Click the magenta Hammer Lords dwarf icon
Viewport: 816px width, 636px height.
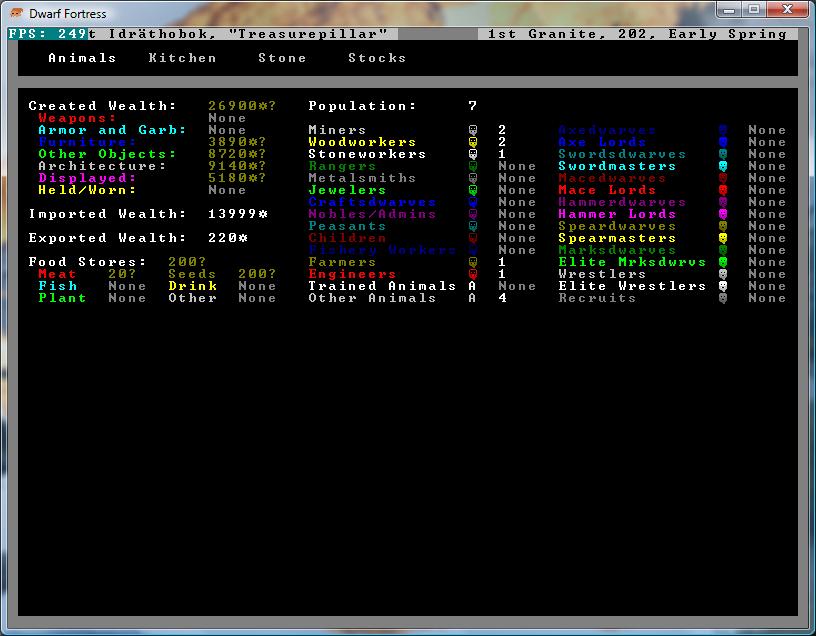click(x=723, y=214)
